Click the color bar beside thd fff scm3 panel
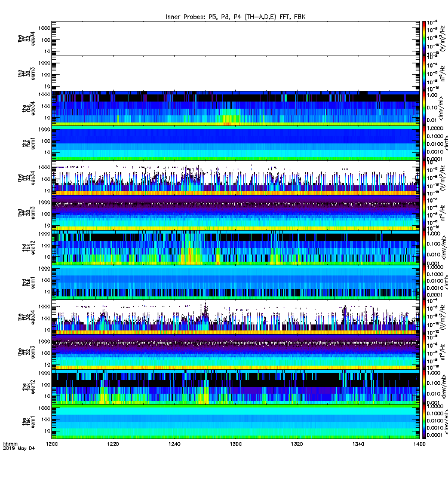 tap(424, 213)
